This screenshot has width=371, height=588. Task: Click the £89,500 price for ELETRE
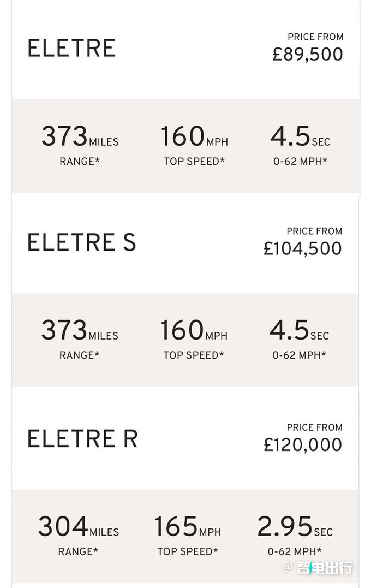tap(307, 55)
